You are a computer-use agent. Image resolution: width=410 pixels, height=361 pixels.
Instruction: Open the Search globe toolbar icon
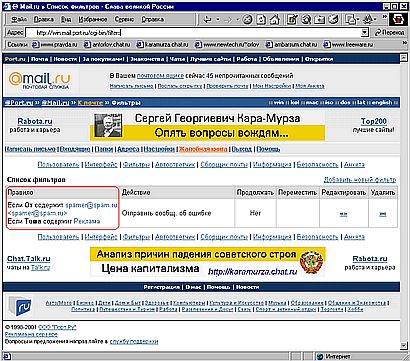pyautogui.click(x=306, y=20)
